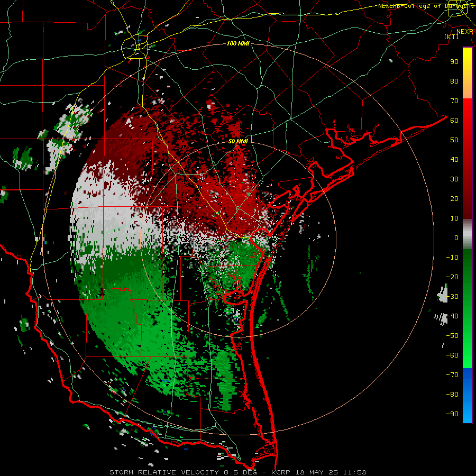Image resolution: width=476 pixels, height=476 pixels.
Task: Click the -30 value on velocity scale
Action: 452,297
